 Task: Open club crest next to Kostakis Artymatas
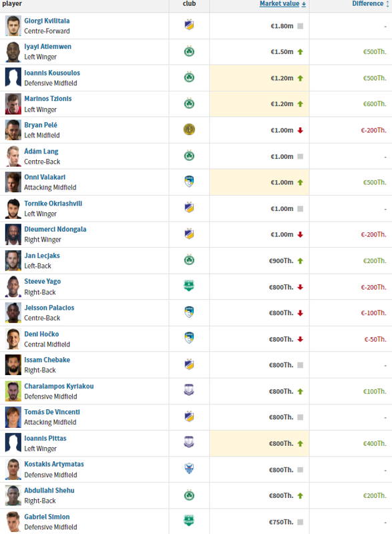(189, 469)
